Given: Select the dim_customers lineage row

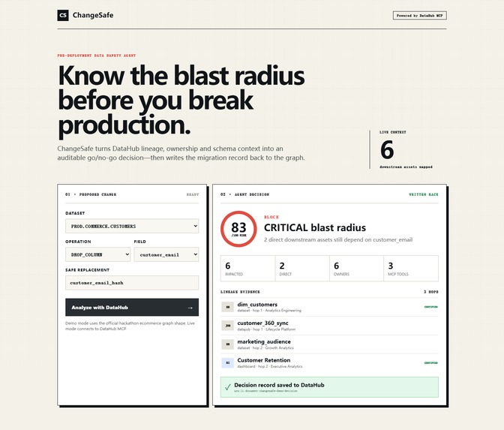Looking at the screenshot, I should [x=329, y=307].
